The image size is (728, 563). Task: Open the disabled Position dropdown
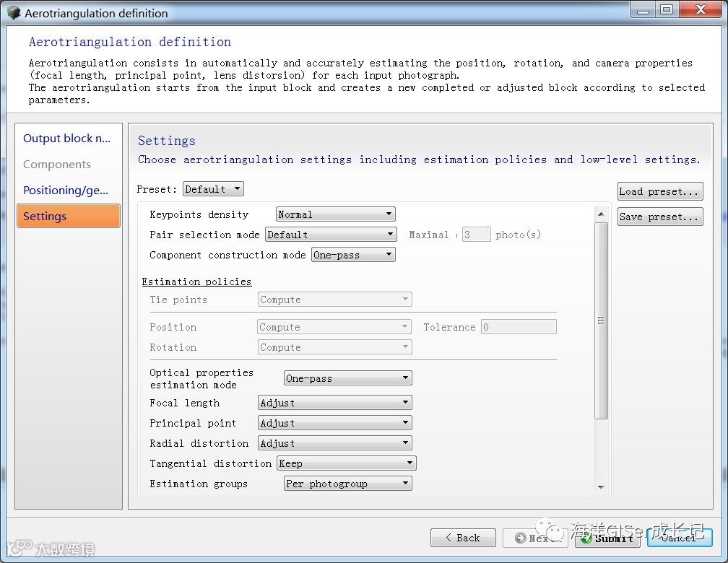coord(334,327)
